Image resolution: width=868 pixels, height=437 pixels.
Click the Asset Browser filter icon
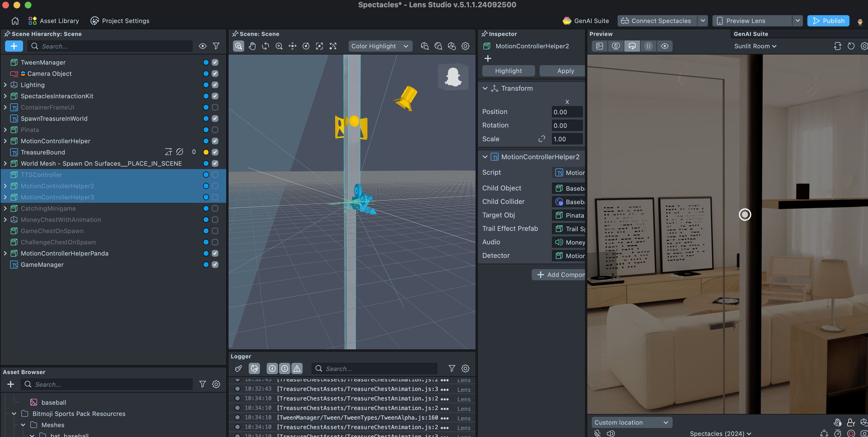(202, 384)
